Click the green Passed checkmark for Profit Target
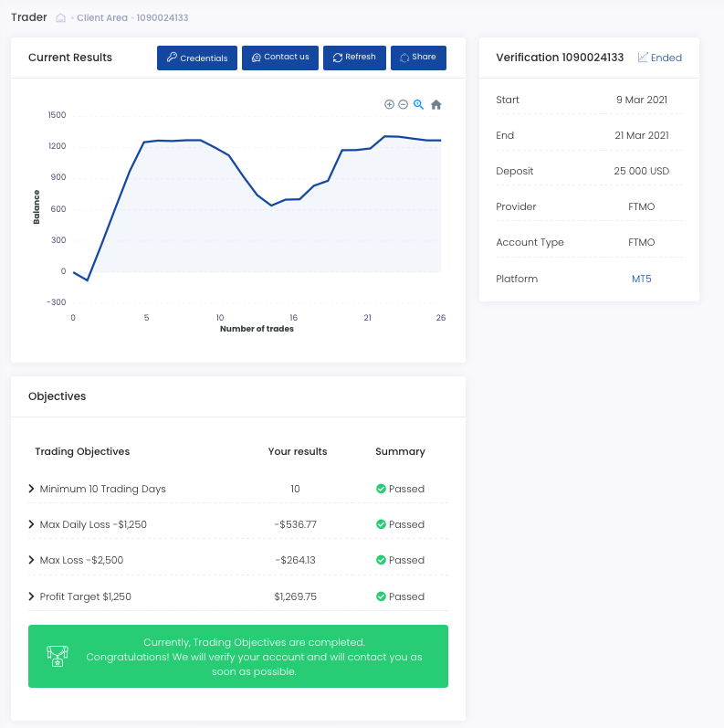724x728 pixels. 381,596
